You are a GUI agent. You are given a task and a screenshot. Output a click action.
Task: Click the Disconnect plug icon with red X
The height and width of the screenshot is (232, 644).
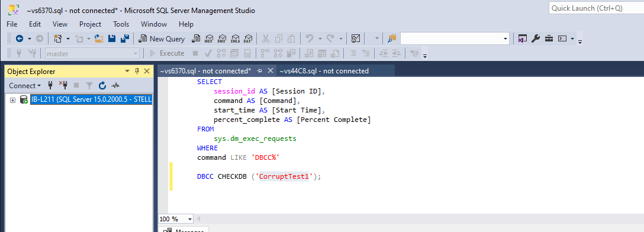coord(63,85)
